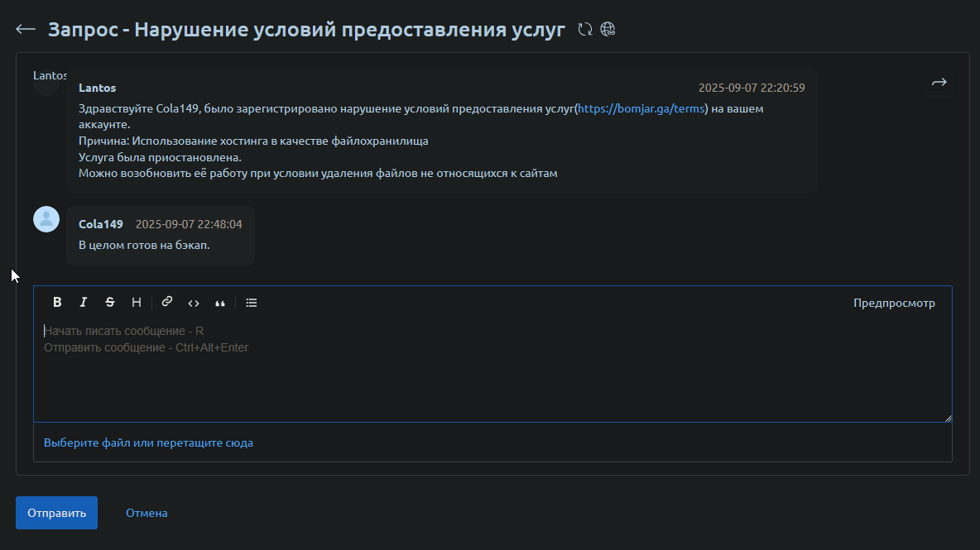Click the forward arrow on Lantos's message

pos(939,83)
